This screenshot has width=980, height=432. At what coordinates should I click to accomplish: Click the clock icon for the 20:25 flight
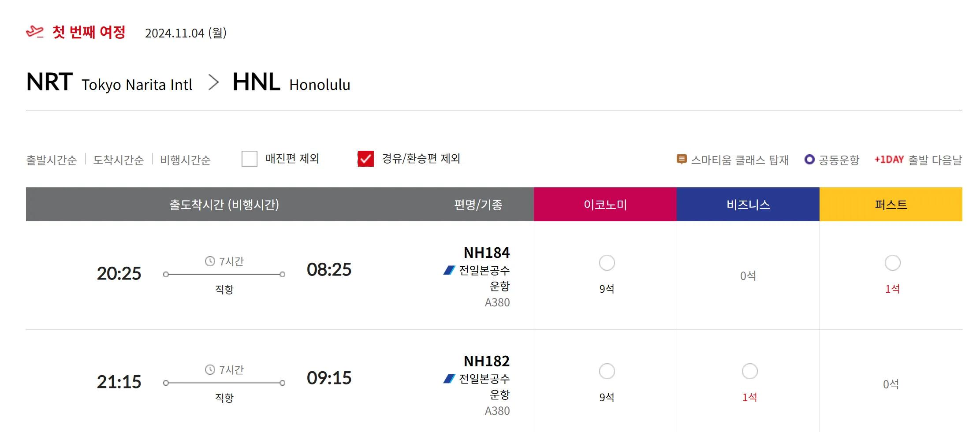210,261
